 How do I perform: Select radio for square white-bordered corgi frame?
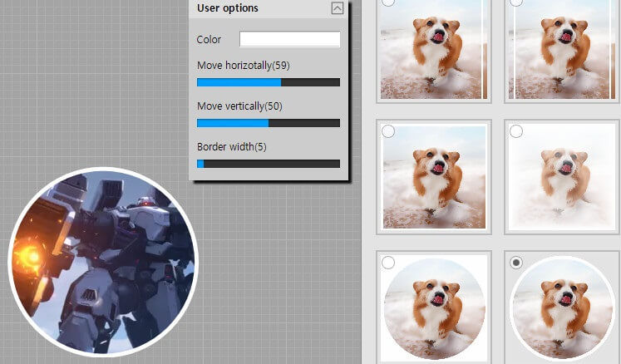[388, 131]
